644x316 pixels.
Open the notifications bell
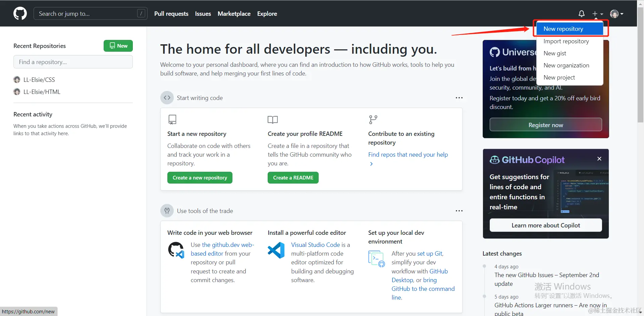(581, 13)
